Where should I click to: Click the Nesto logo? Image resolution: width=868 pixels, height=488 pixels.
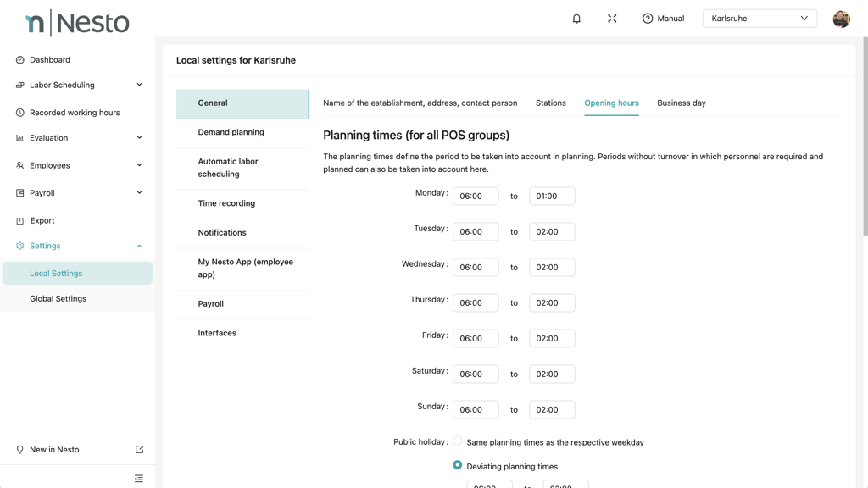coord(77,23)
